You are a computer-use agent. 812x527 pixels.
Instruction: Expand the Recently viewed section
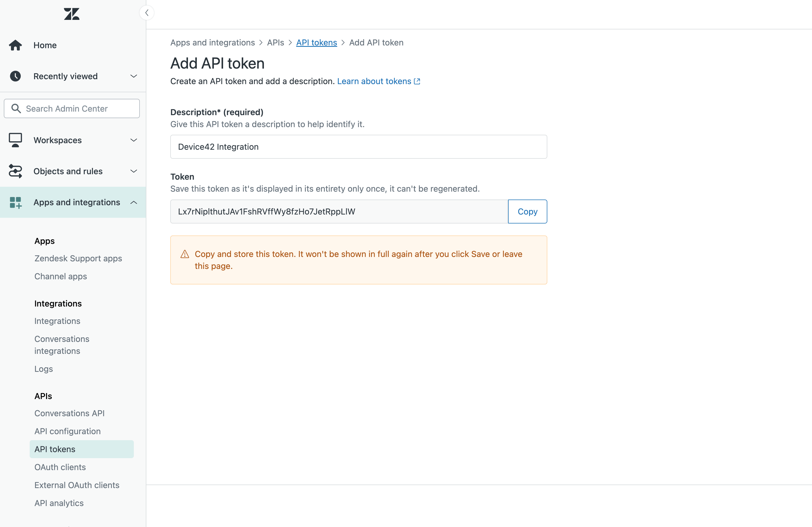coord(133,76)
